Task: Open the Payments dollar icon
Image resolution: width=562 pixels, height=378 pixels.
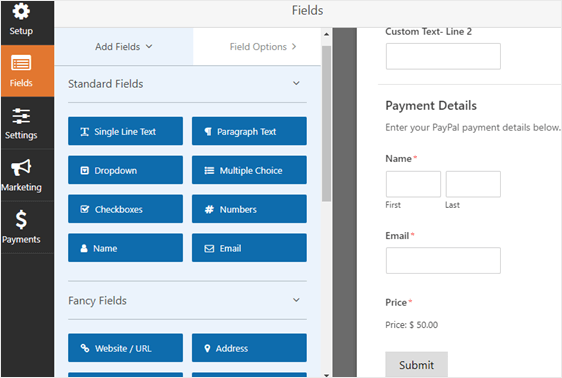Action: click(x=21, y=220)
